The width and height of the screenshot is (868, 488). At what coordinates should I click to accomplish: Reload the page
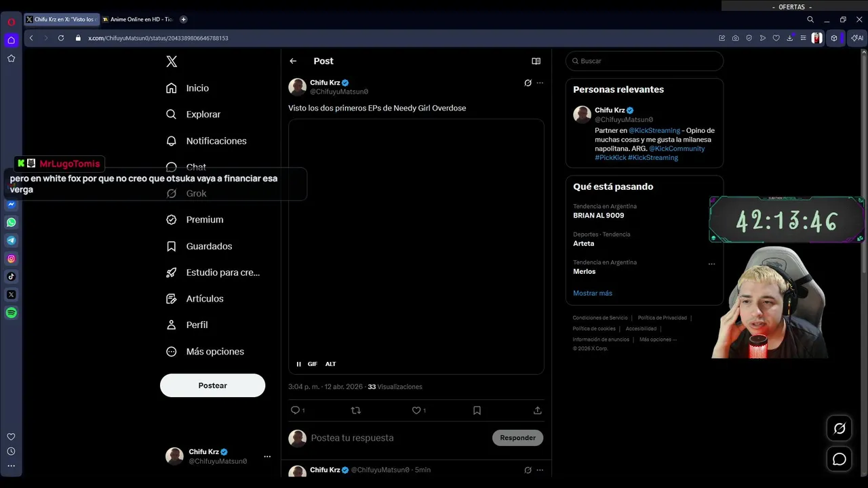click(61, 38)
